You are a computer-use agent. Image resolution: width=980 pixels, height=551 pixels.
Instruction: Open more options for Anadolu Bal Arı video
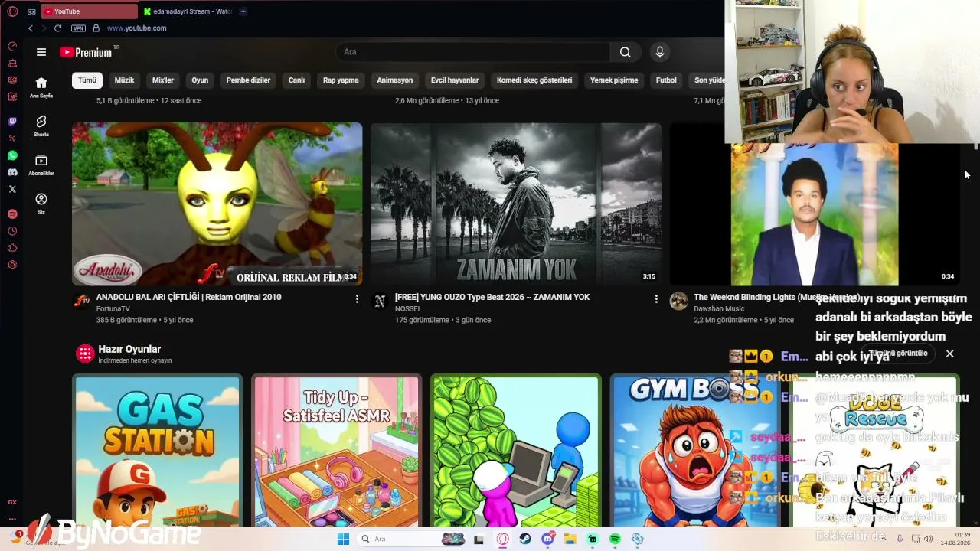pos(357,299)
